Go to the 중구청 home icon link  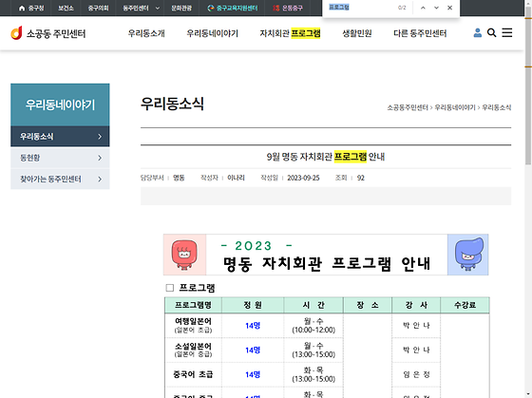[x=31, y=8]
